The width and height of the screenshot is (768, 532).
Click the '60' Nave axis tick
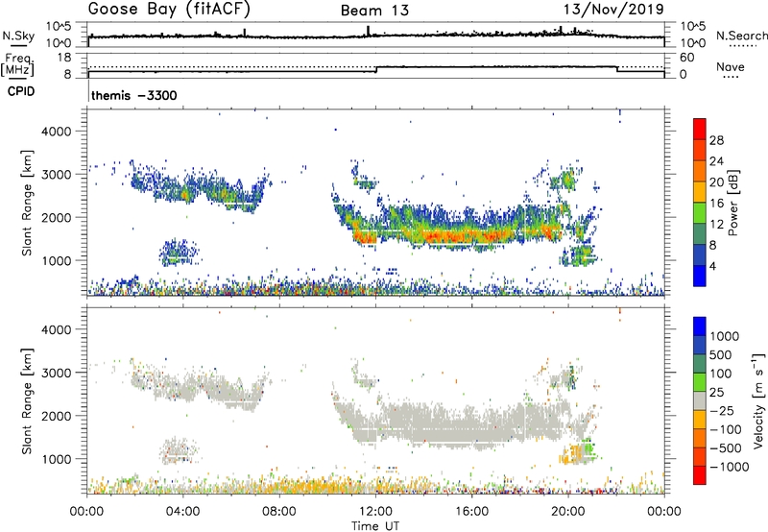point(687,58)
